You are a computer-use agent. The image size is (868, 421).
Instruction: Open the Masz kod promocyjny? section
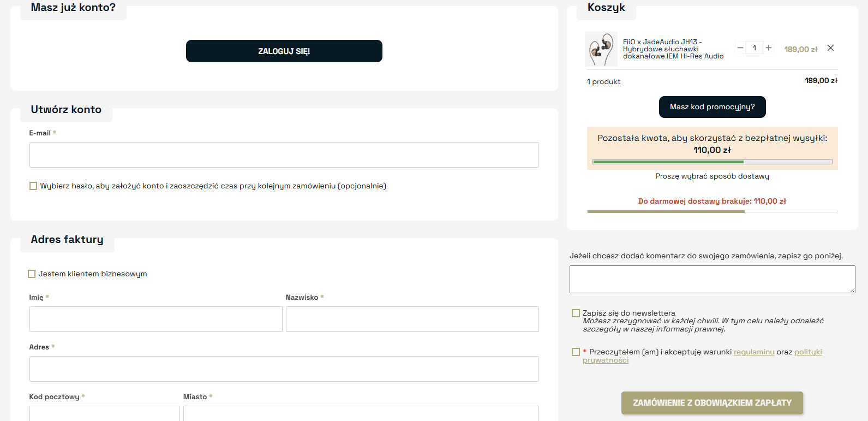point(712,107)
